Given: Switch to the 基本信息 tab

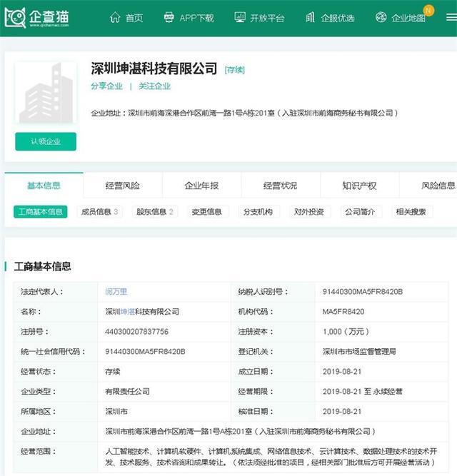Looking at the screenshot, I should pyautogui.click(x=44, y=186).
